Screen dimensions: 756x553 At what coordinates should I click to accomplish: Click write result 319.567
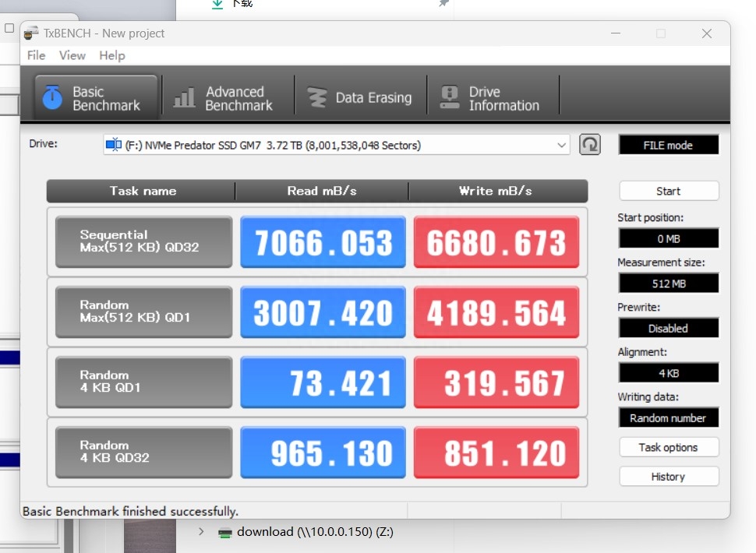point(496,382)
